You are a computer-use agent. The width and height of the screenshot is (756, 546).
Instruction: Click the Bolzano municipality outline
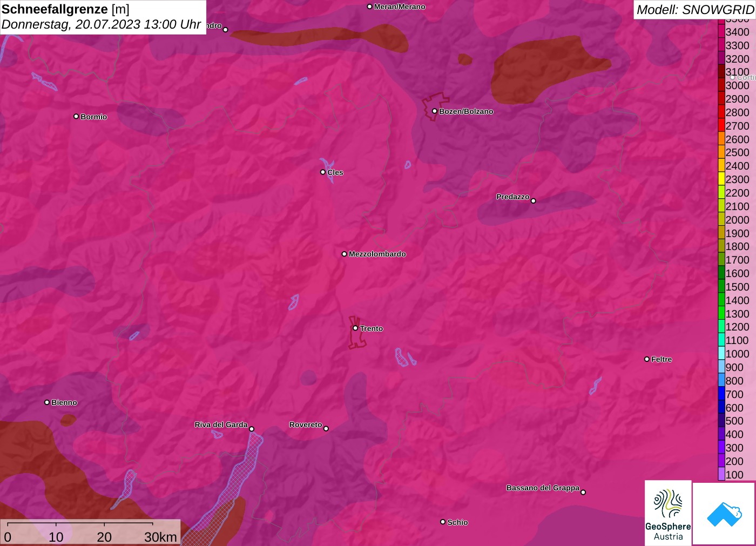pos(435,106)
